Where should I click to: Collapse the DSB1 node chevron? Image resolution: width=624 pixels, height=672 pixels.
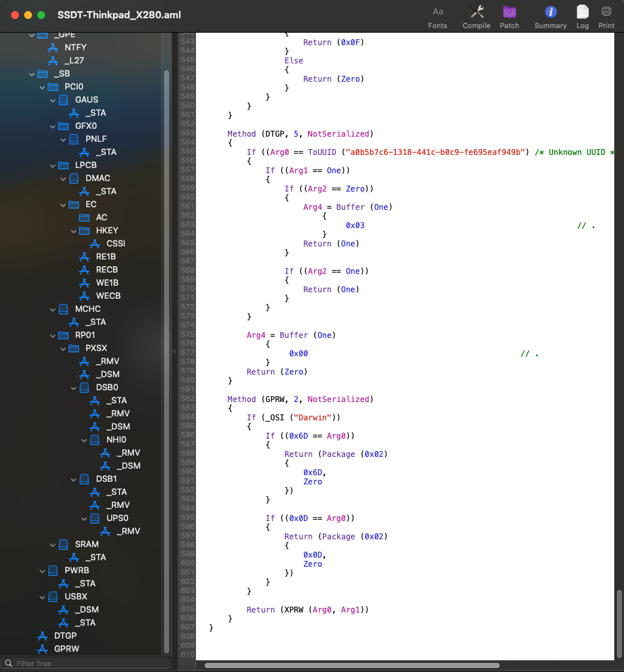point(74,480)
